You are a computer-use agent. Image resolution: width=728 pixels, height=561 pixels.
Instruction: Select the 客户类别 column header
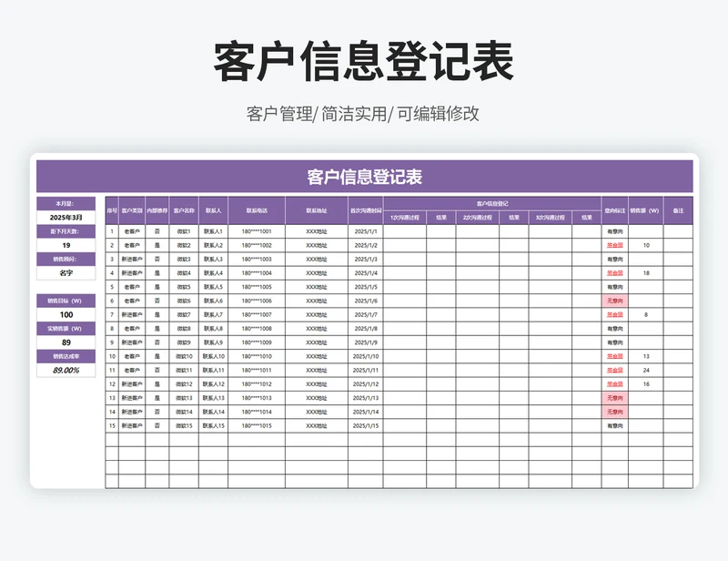click(131, 209)
